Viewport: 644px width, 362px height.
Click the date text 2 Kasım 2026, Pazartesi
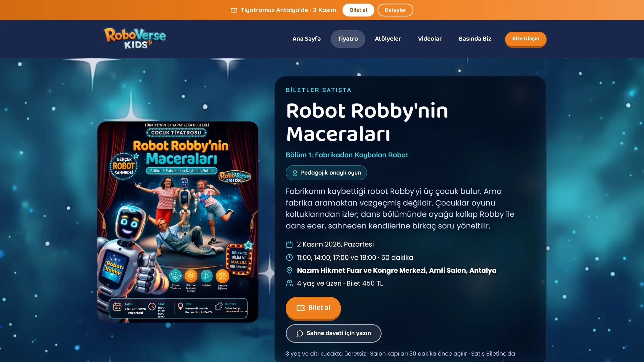coord(335,244)
